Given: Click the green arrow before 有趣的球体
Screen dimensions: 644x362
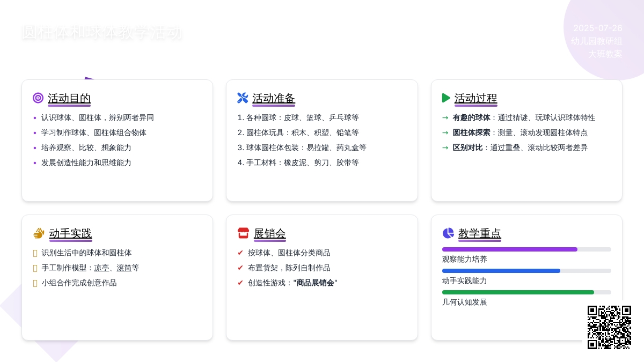Looking at the screenshot, I should pos(445,117).
